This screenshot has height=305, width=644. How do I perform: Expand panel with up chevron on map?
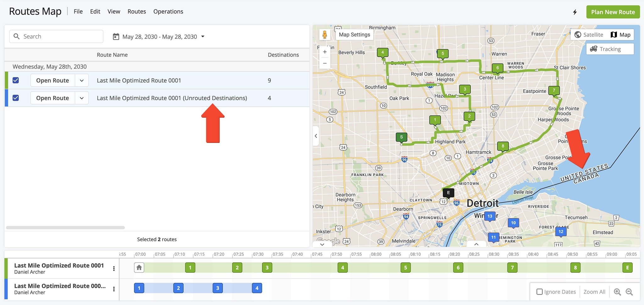pos(476,244)
